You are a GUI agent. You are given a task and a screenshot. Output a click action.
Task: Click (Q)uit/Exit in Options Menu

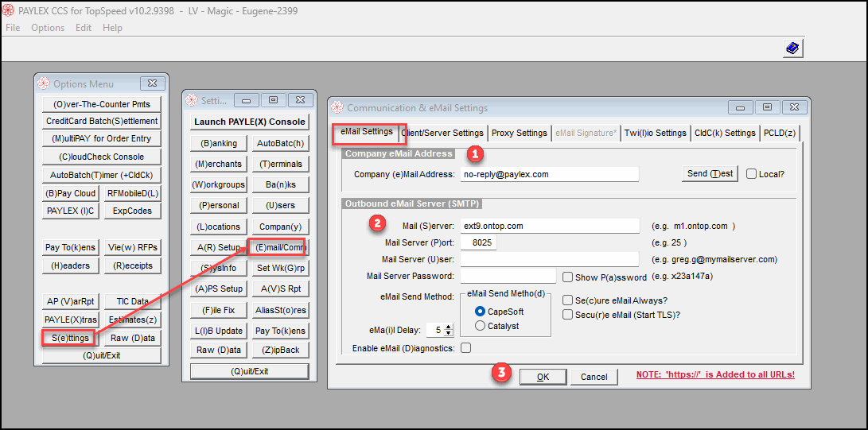point(102,355)
